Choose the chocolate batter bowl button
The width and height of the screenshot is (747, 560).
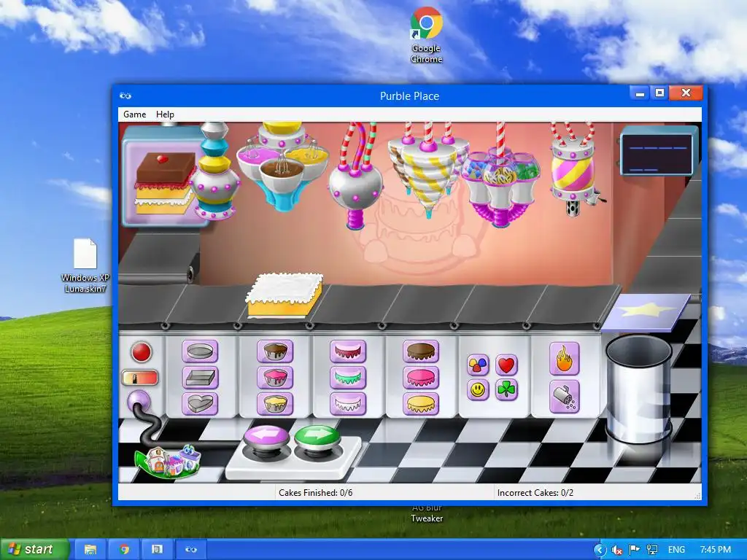pos(275,351)
